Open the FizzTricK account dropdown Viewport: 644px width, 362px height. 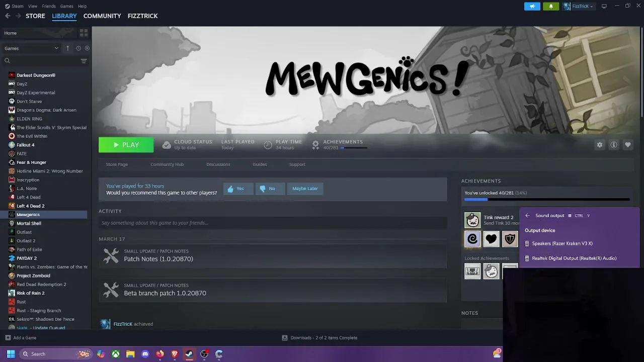coord(578,6)
